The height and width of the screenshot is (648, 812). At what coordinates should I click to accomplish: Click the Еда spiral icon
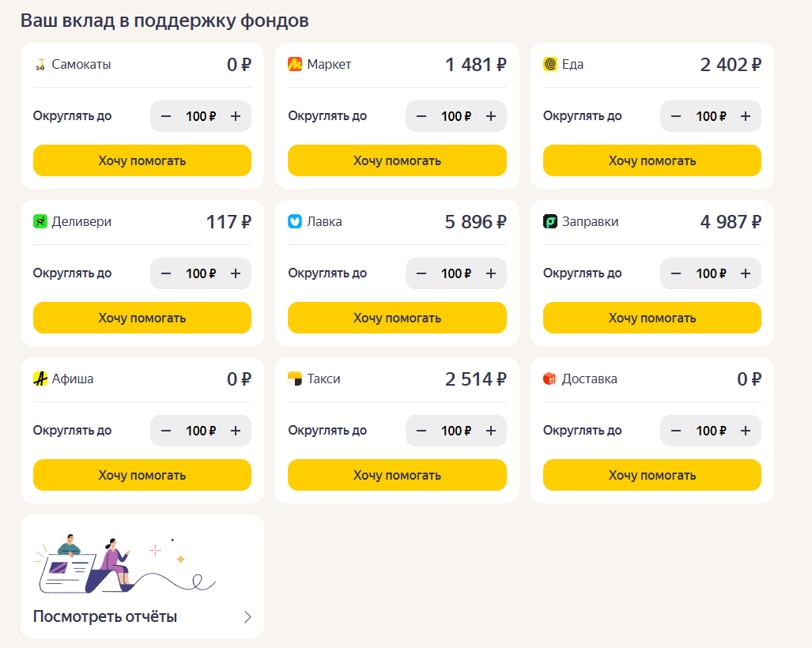[550, 64]
